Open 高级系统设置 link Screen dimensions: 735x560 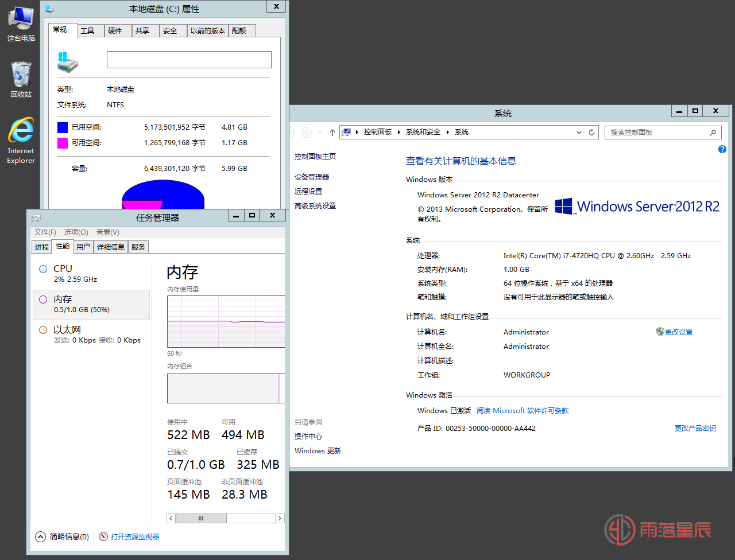pos(315,206)
